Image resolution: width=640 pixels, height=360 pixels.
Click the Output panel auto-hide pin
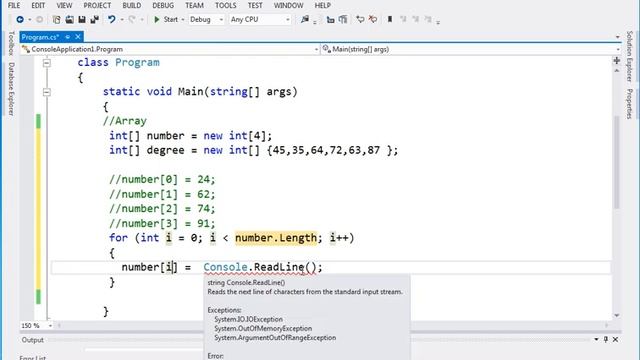pos(606,339)
